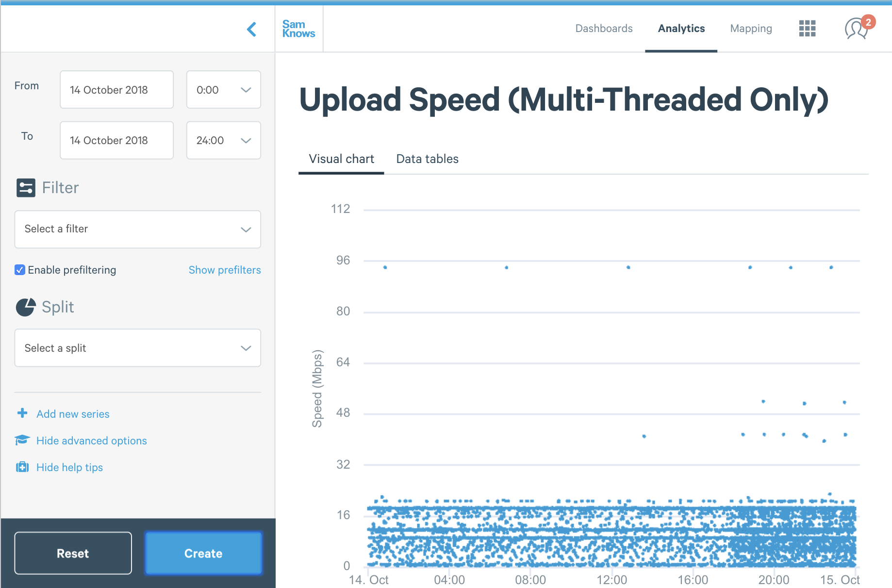Open user profile with notification badge

tap(859, 28)
